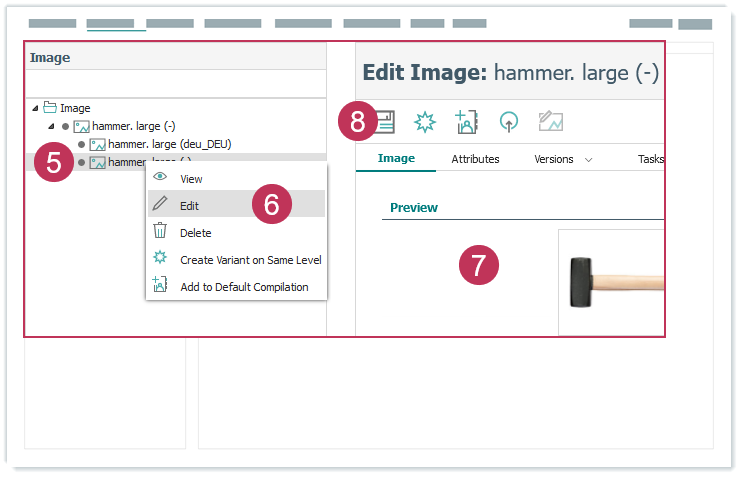Click the greyed-out image edit toolbar icon
Image resolution: width=741 pixels, height=477 pixels.
click(551, 122)
